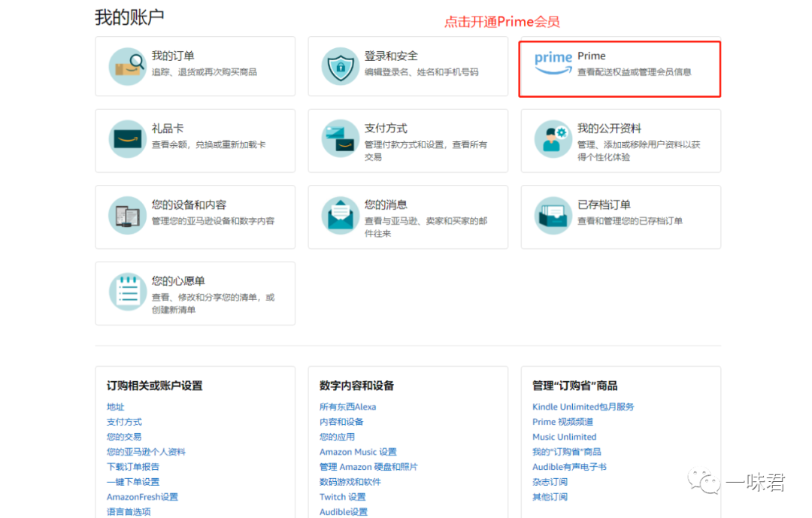812x518 pixels.
Task: Click 查看余额，兑换或重新加载卡 description
Action: 209,144
